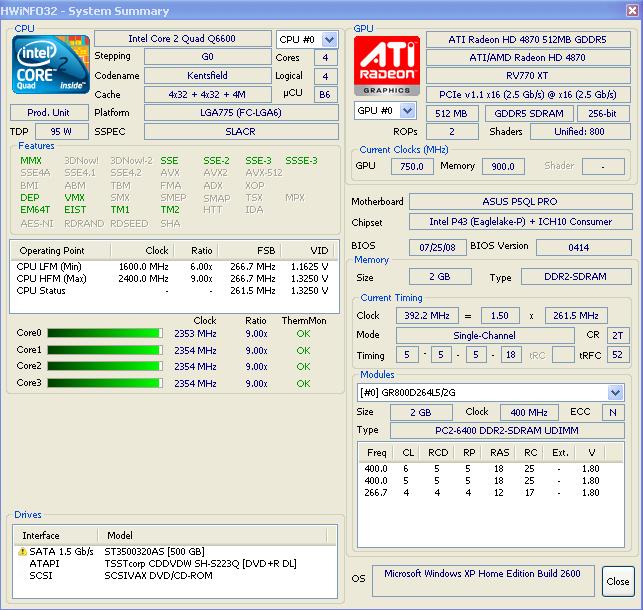
Task: Click the Core2 clock 2354 MHz value
Action: coord(195,366)
